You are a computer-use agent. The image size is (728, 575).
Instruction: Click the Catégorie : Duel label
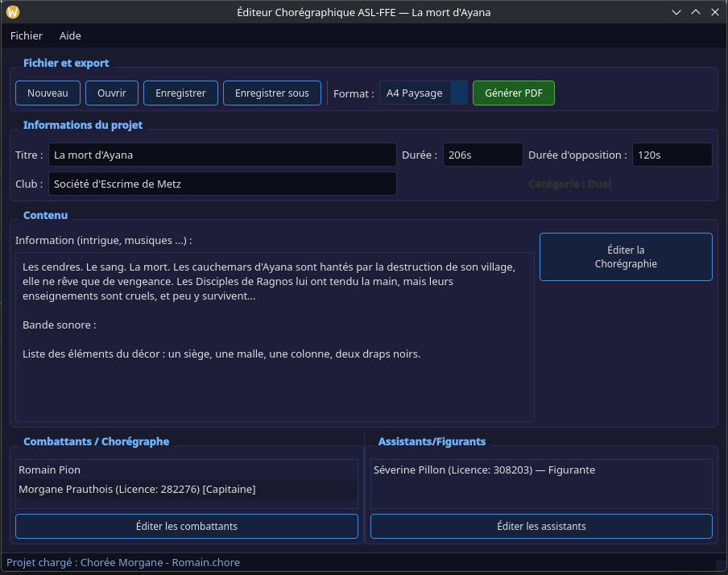click(569, 184)
